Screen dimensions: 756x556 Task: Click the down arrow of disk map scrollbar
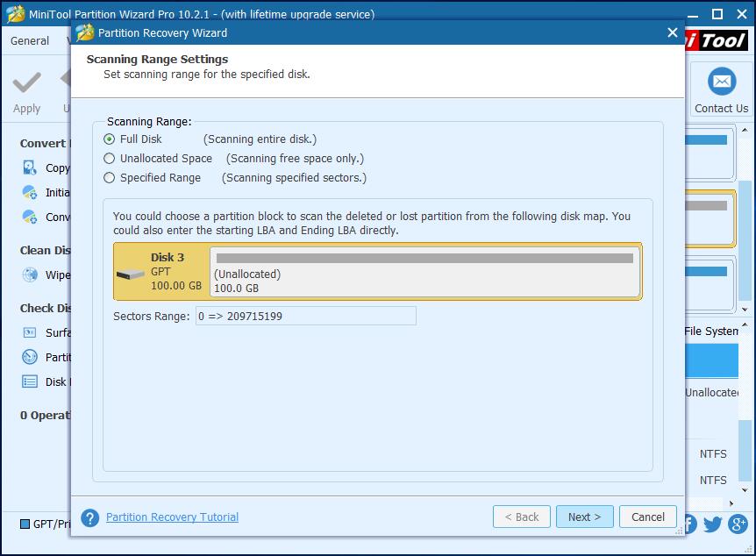point(745,309)
